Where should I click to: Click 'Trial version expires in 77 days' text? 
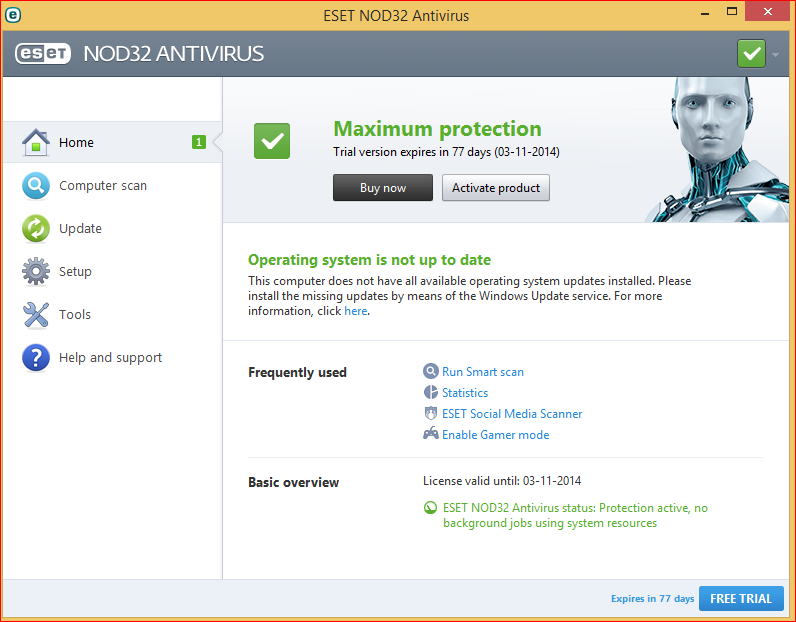click(446, 152)
